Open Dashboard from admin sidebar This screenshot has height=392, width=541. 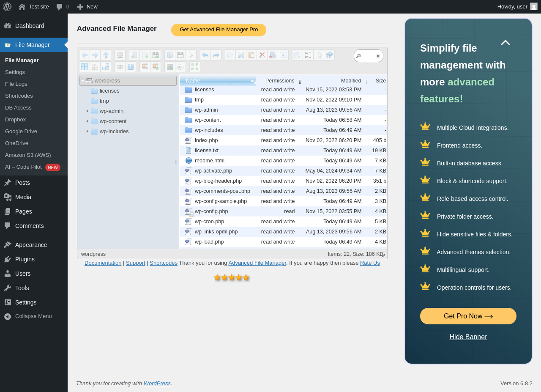pos(34,26)
